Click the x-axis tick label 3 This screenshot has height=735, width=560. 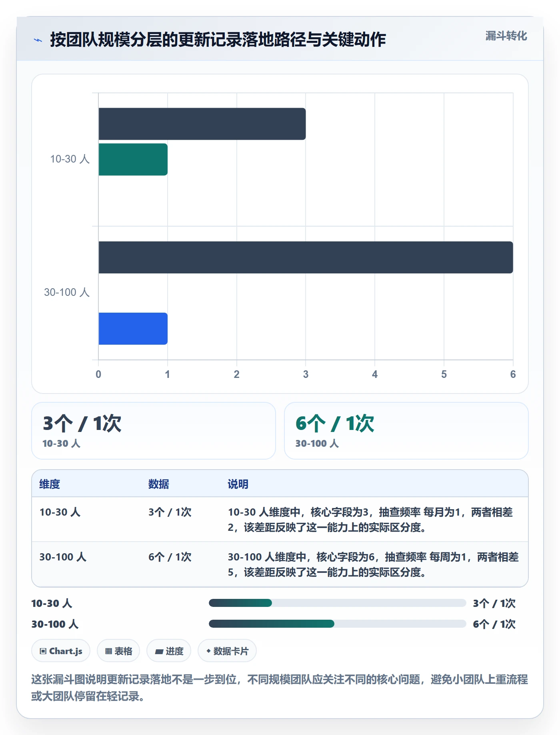(306, 374)
